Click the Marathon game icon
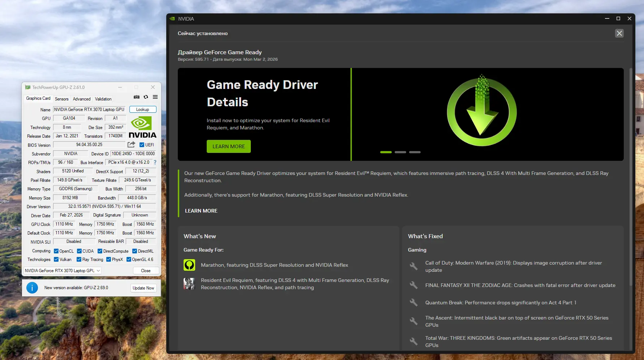The image size is (644, 360). tap(189, 265)
